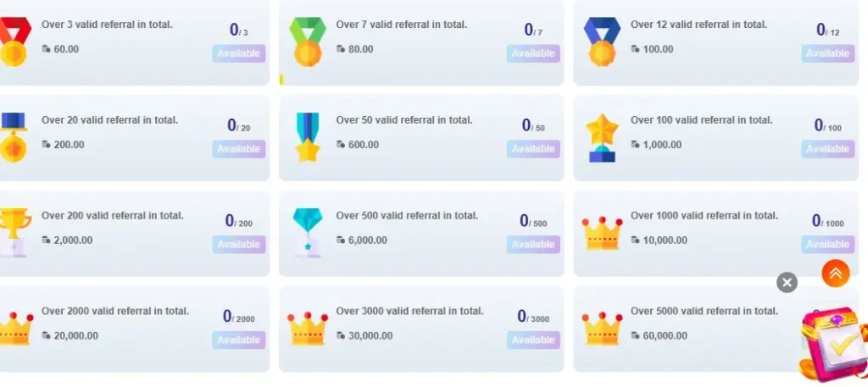868x387 pixels.
Task: Claim the 1,000.00 reward Available button
Action: point(827,149)
